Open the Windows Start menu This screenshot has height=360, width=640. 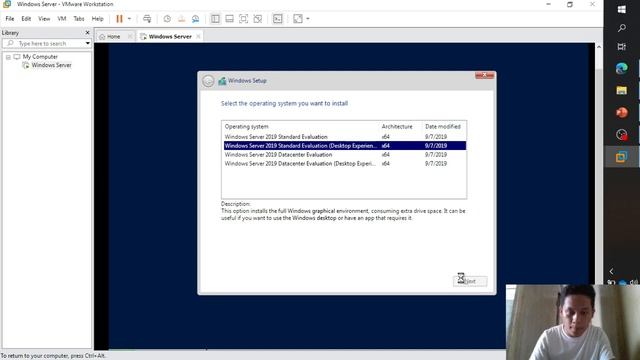622,9
